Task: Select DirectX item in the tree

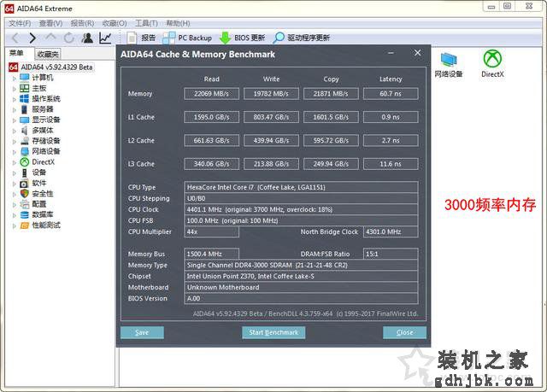Action: 38,161
